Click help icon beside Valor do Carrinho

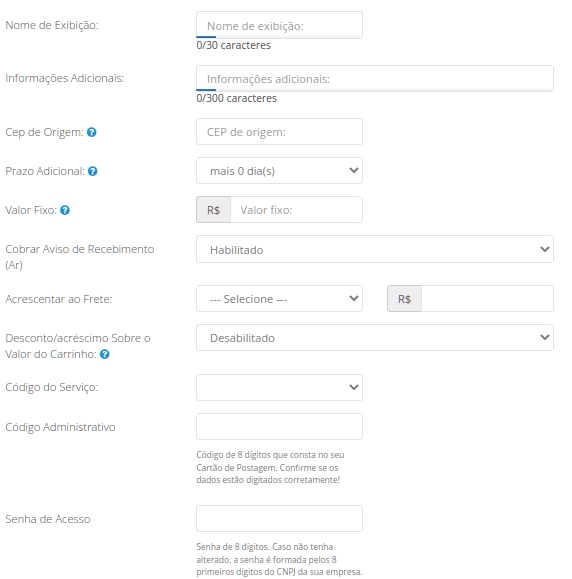[x=105, y=354]
